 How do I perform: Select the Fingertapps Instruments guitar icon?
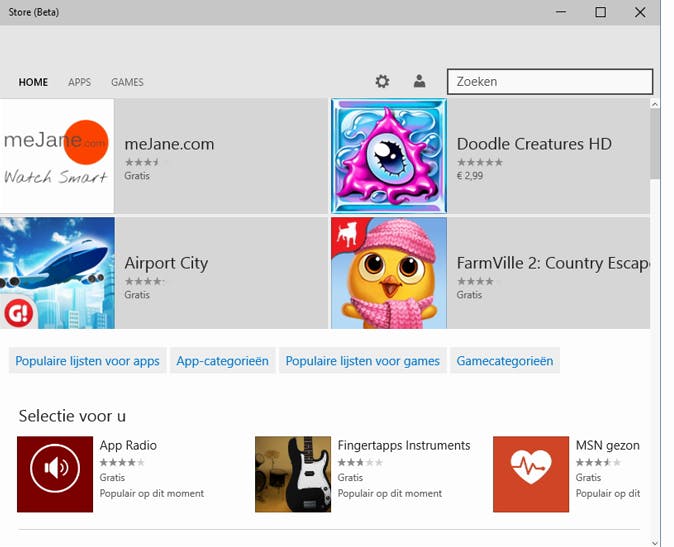point(293,474)
